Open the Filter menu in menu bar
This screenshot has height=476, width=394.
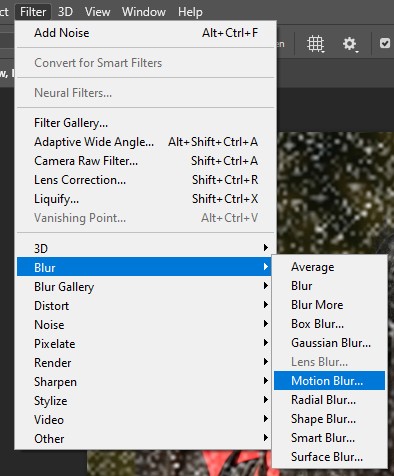pos(33,12)
